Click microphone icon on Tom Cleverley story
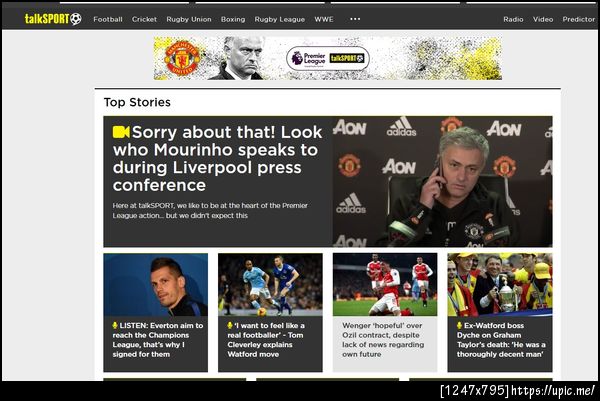The width and height of the screenshot is (600, 401). point(230,325)
